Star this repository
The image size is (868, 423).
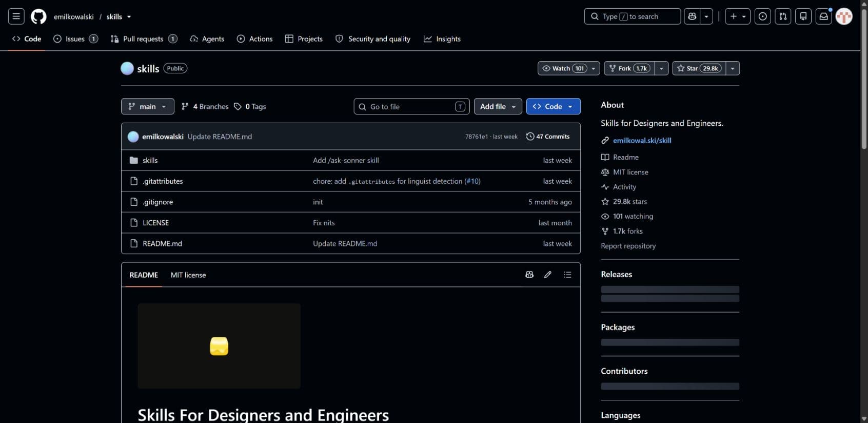699,68
